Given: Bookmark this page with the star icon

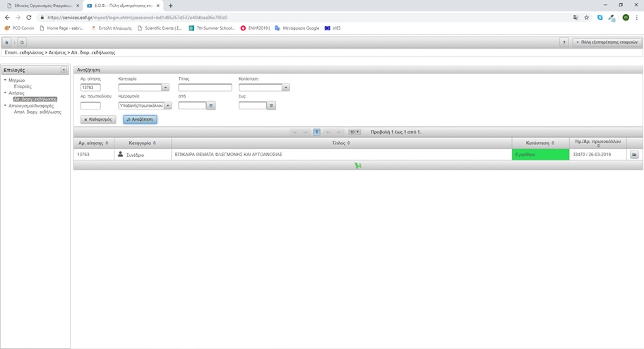Looking at the screenshot, I should [x=587, y=18].
